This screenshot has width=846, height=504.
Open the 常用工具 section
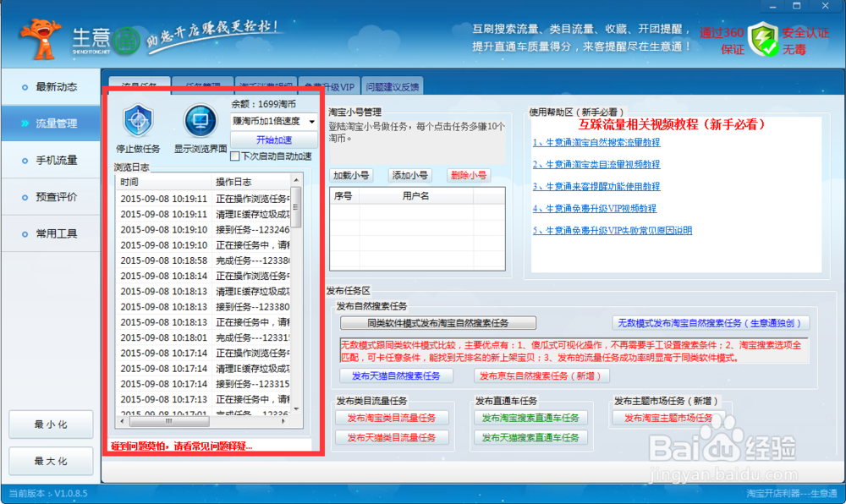click(x=50, y=233)
